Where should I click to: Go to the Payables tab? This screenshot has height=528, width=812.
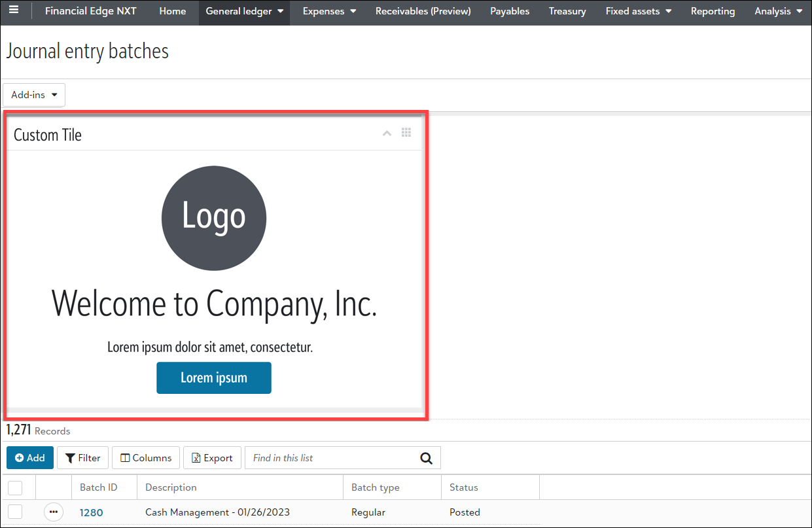[510, 11]
